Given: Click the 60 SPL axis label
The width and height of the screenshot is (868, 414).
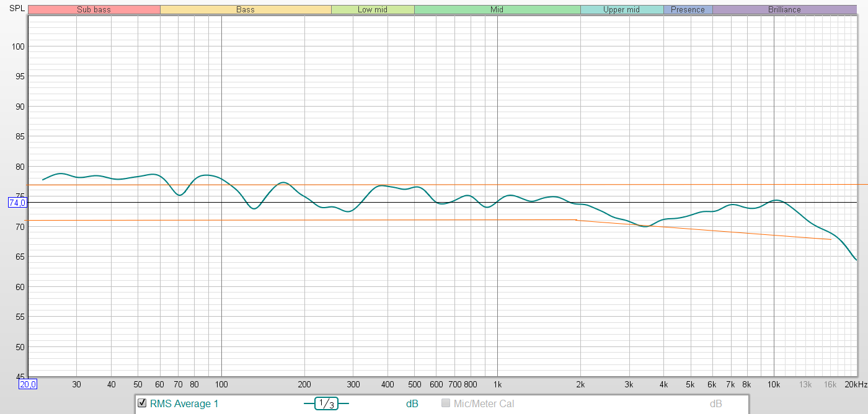Looking at the screenshot, I should click(x=20, y=287).
